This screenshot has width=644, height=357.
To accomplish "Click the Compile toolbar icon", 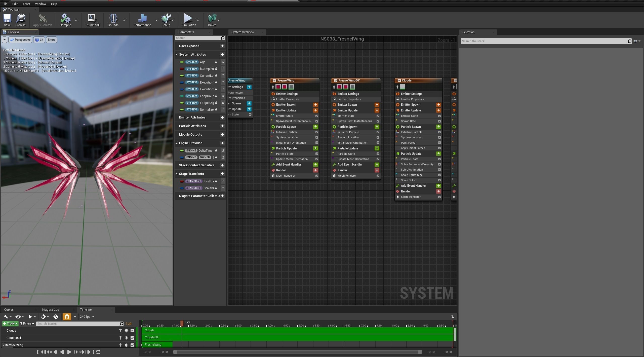I will coord(65,18).
